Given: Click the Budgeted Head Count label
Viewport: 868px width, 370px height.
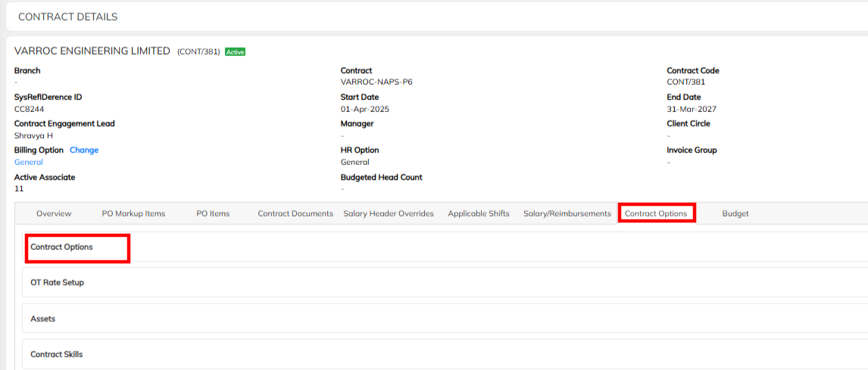Looking at the screenshot, I should (x=382, y=178).
